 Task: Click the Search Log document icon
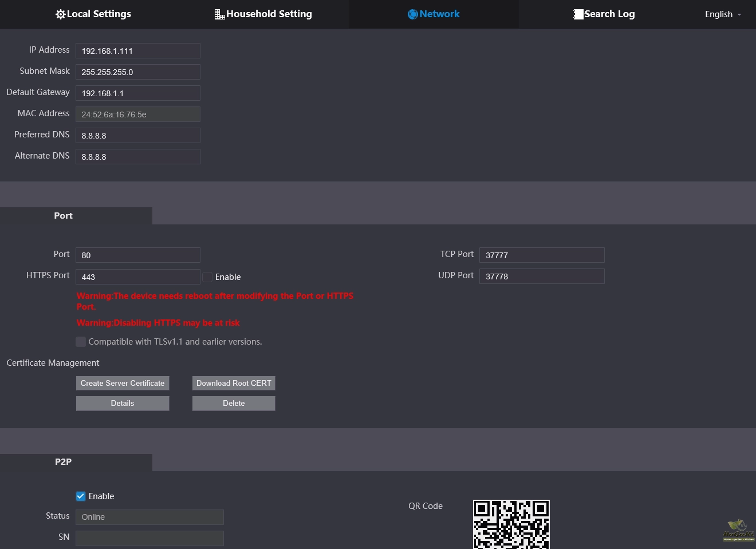tap(578, 14)
